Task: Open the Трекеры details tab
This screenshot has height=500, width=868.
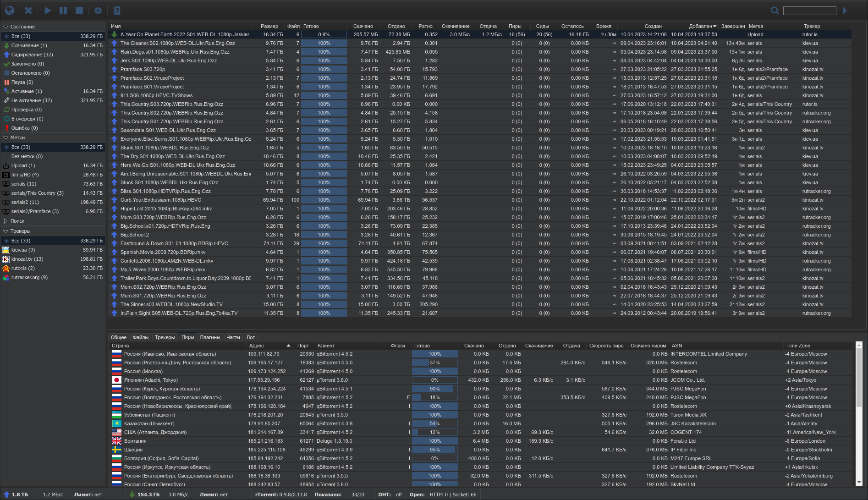Action: [165, 337]
